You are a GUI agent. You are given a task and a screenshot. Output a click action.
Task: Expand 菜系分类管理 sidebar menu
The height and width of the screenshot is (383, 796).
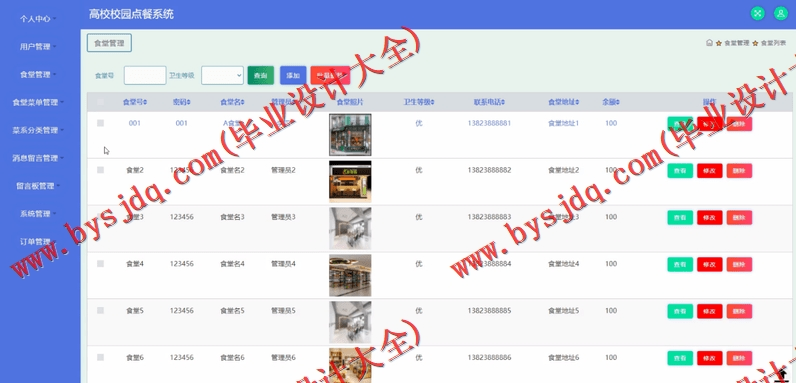pyautogui.click(x=37, y=130)
